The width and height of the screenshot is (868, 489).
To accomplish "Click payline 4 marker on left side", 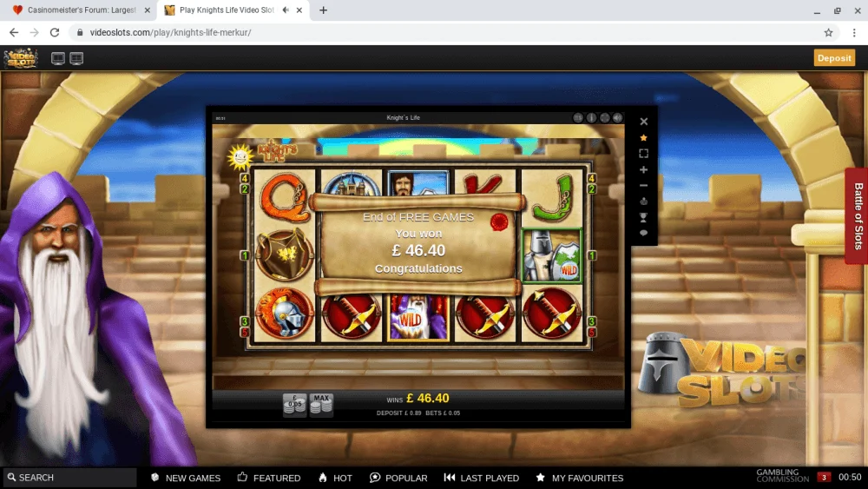I will click(x=244, y=178).
